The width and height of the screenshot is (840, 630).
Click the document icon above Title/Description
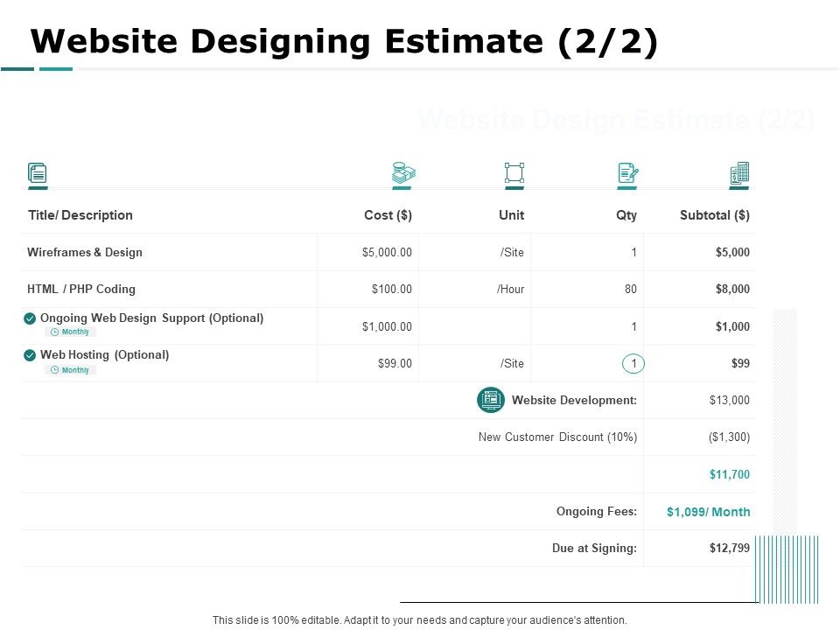pyautogui.click(x=38, y=174)
